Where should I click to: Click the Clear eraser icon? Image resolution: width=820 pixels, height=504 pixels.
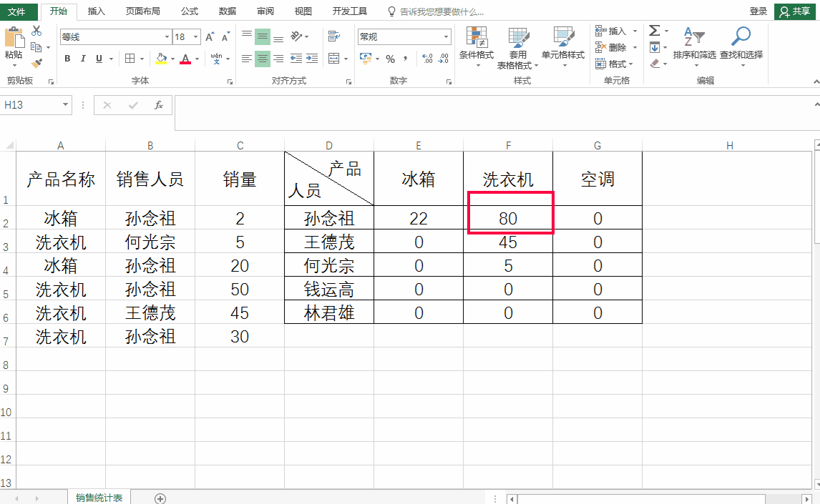pos(655,64)
